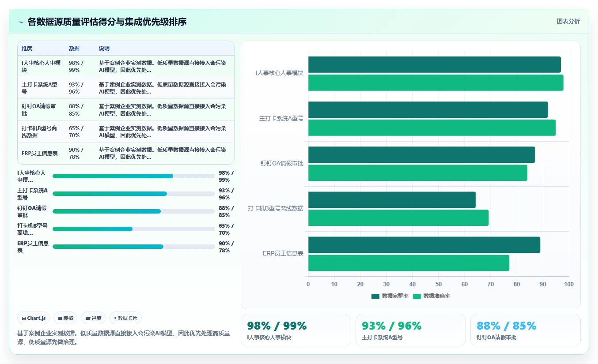Click progress value 65% / 70%

226,229
